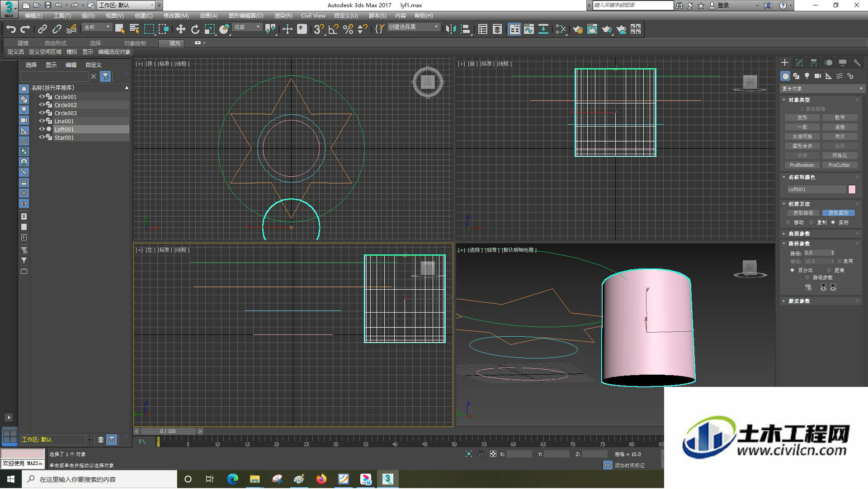Toggle the Percent Snap icon
Viewport: 868px width, 489px height.
[x=348, y=29]
